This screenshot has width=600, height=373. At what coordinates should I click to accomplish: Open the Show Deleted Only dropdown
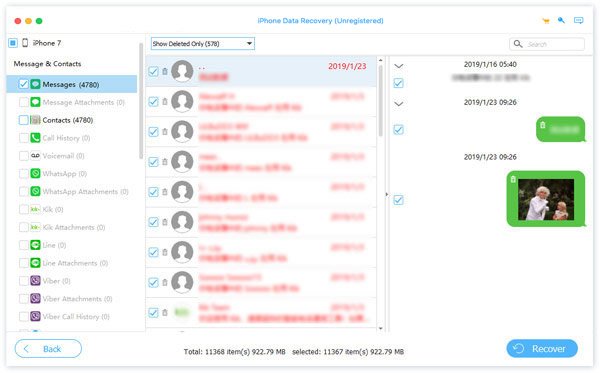[x=202, y=44]
